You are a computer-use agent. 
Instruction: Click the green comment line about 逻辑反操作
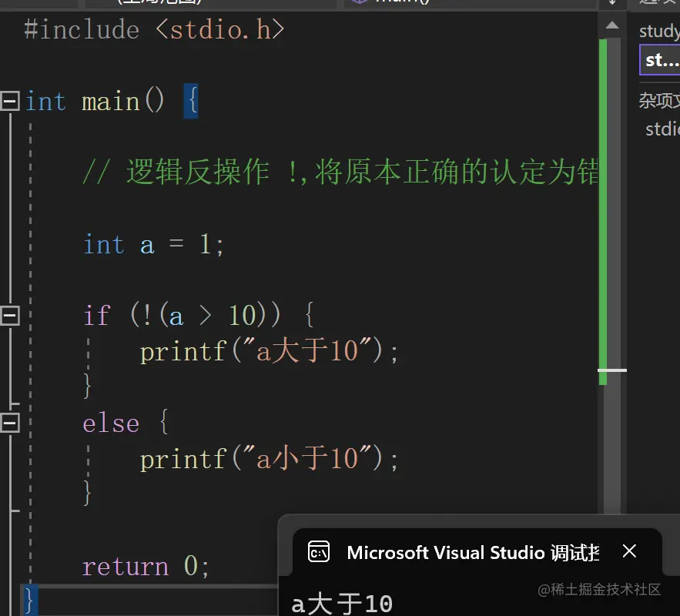(x=340, y=172)
